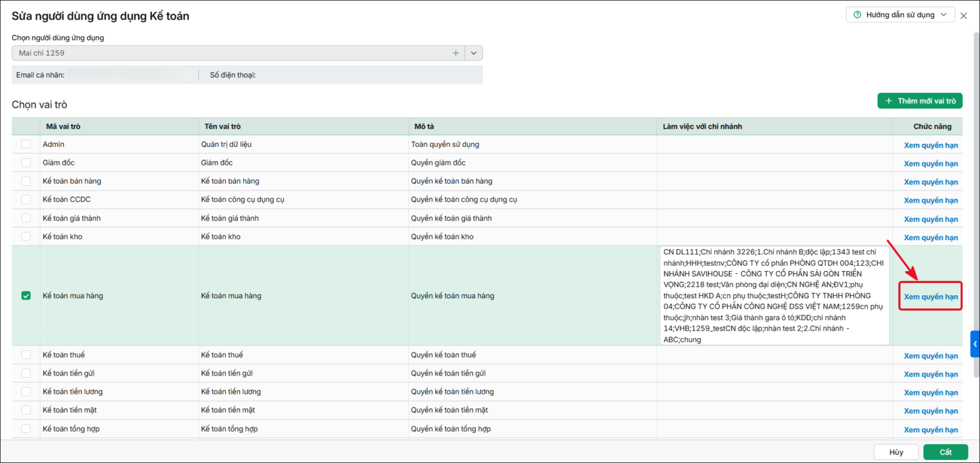Uncheck the Kế toán mua hàng checkbox
The height and width of the screenshot is (463, 980).
pos(26,296)
